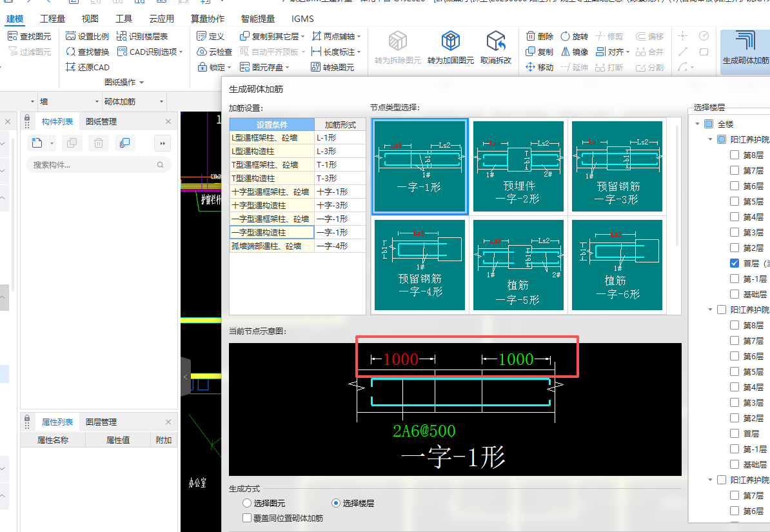Click the 删除 delete tool

[540, 36]
